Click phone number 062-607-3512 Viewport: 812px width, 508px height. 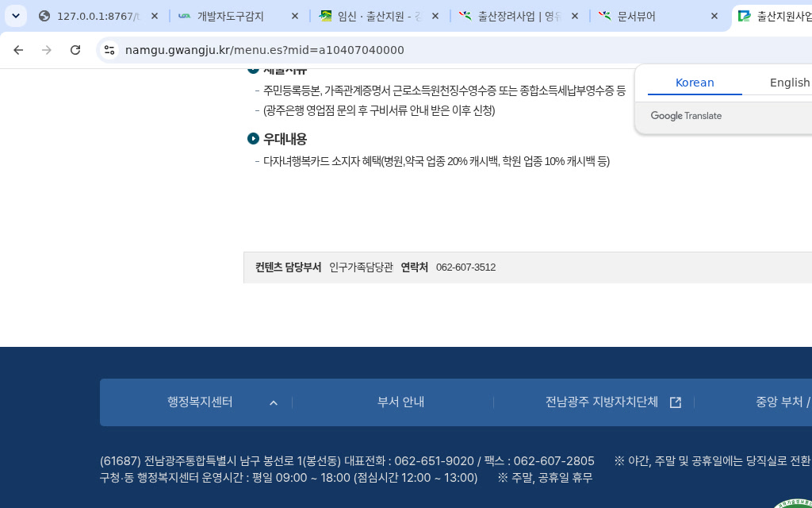pyautogui.click(x=465, y=267)
